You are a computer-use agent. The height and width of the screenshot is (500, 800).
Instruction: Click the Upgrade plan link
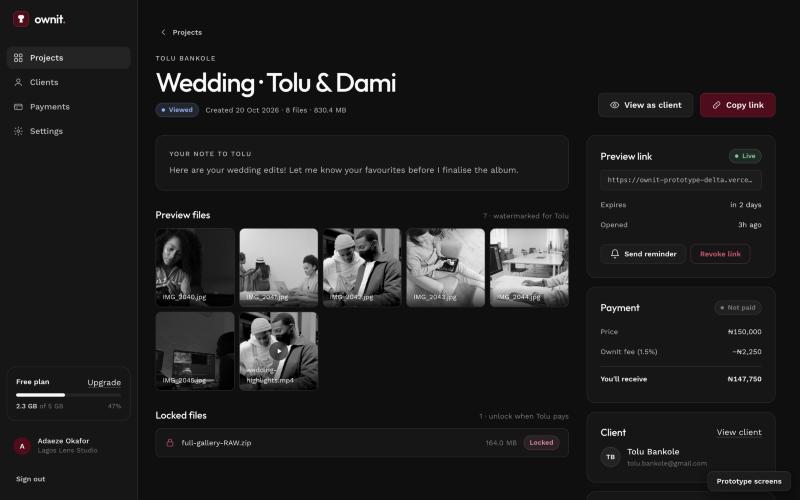(x=104, y=382)
